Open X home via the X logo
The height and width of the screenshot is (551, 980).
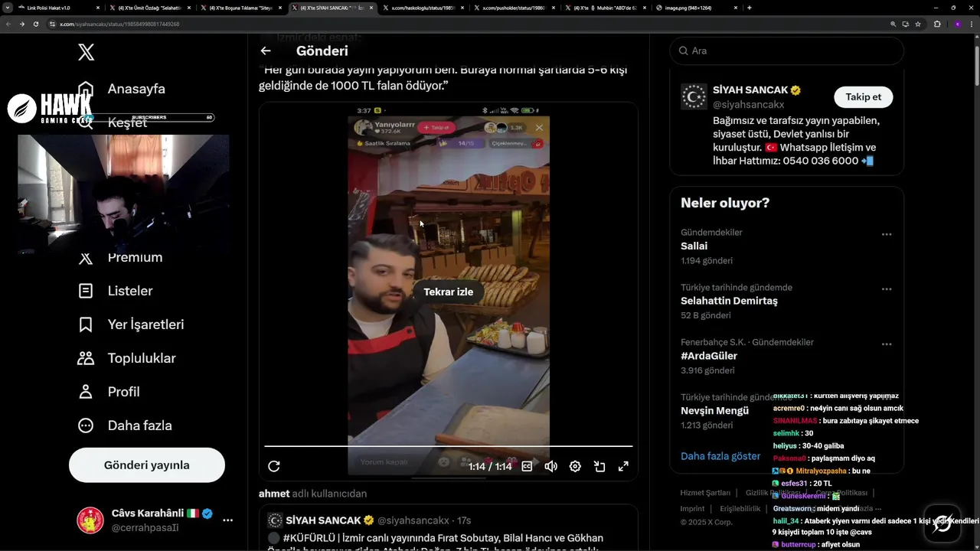tap(86, 52)
